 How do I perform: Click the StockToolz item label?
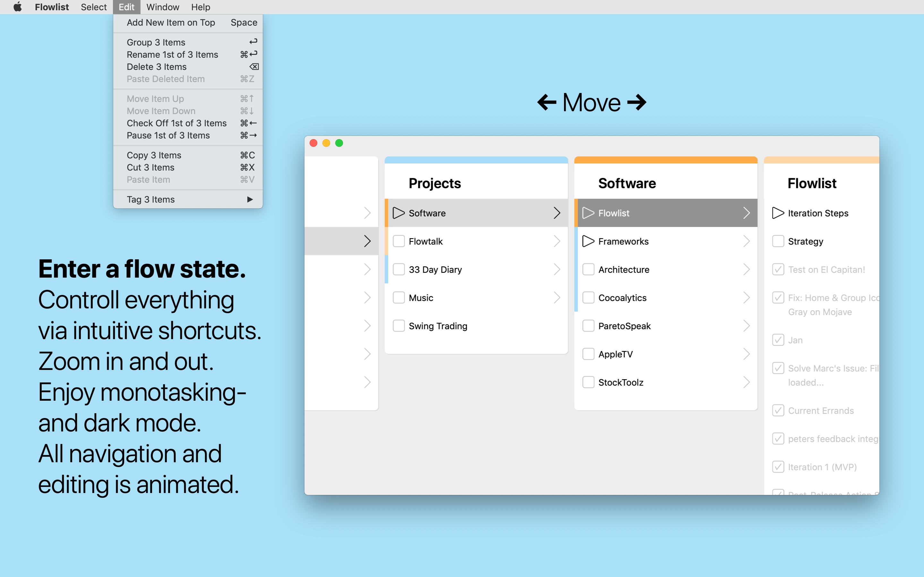620,382
